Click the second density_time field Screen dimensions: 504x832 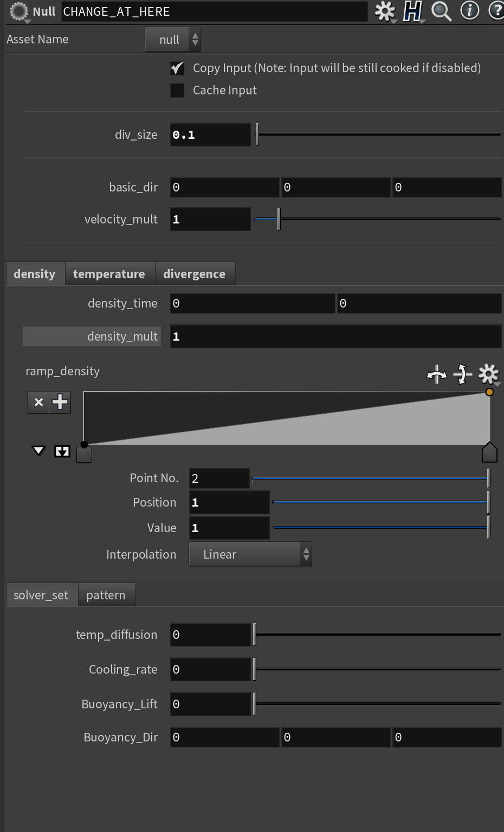pos(419,303)
